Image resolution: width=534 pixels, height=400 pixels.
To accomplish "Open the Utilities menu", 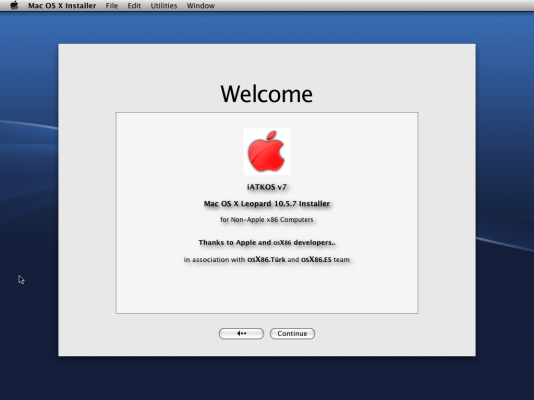I will [x=164, y=6].
